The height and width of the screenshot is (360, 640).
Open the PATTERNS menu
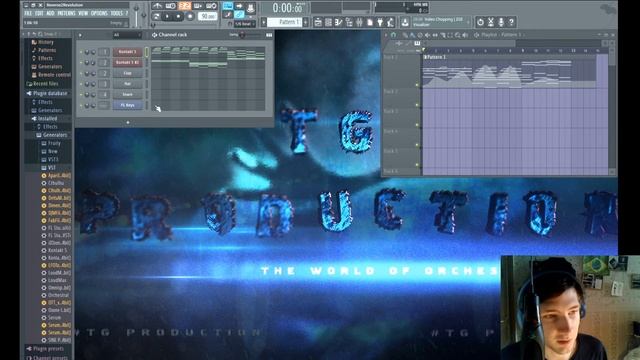(66, 13)
